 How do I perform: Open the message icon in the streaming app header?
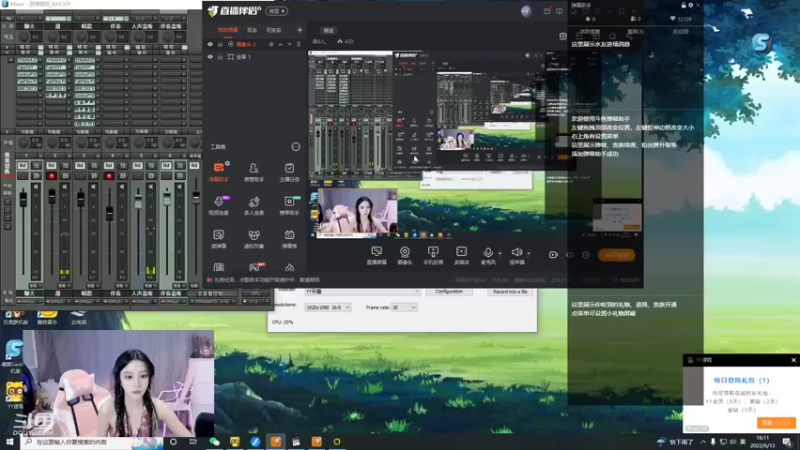coord(559,11)
